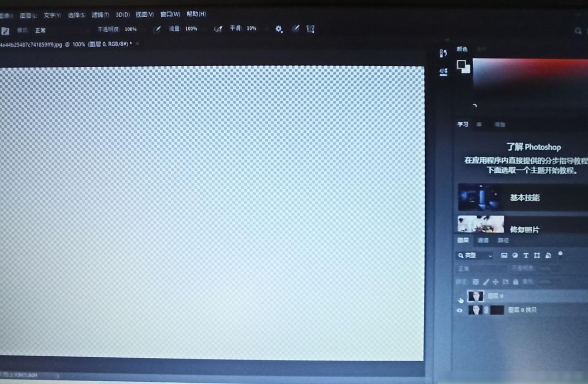Open the 修复照片 tutorial
588x384 pixels.
[523, 225]
